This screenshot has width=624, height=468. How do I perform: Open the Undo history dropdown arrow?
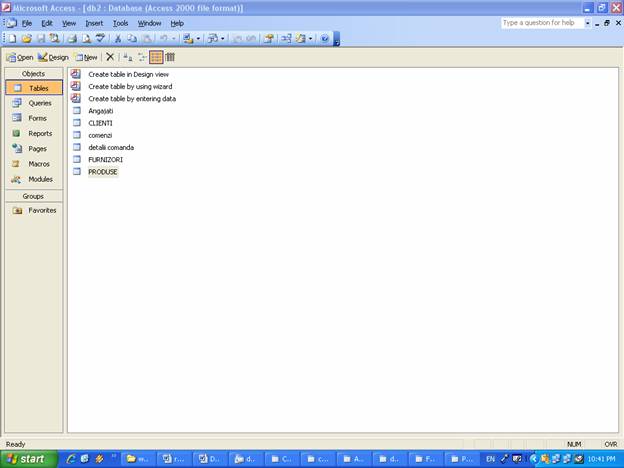pos(174,39)
